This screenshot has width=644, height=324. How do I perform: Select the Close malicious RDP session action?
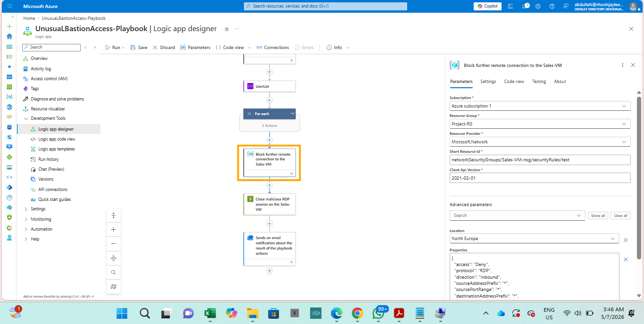(x=269, y=204)
